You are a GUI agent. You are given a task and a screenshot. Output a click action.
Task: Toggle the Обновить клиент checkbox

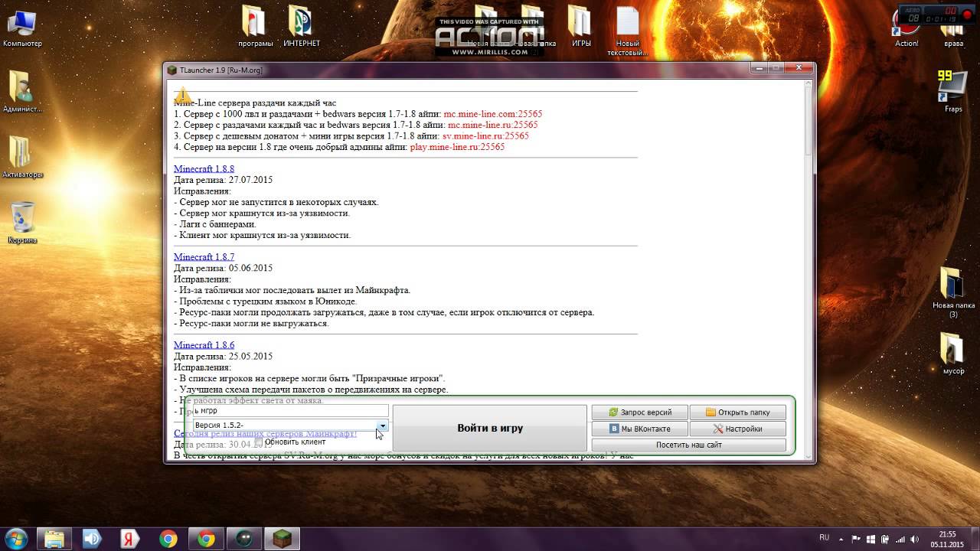click(x=259, y=442)
